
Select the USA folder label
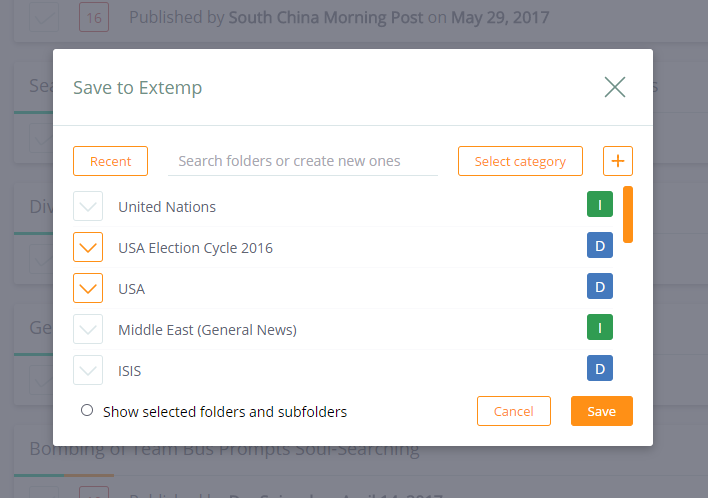(131, 289)
